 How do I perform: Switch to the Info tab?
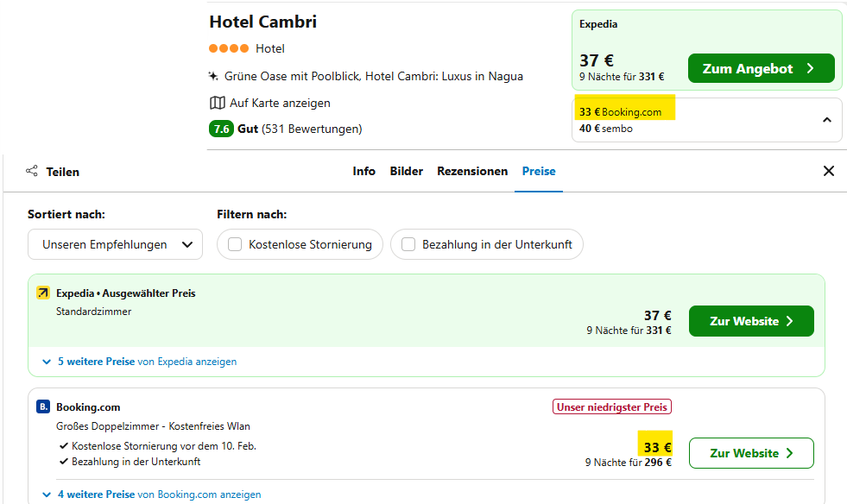click(x=363, y=171)
